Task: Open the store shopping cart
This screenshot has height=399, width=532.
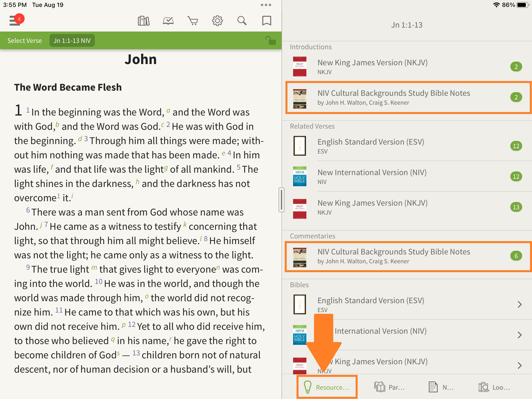Action: click(x=193, y=21)
